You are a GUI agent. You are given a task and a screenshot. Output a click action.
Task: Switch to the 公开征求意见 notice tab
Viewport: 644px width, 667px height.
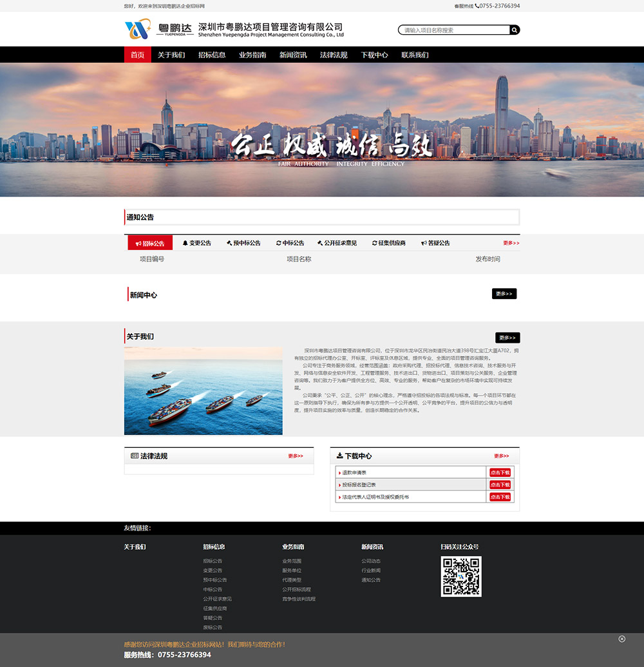pyautogui.click(x=337, y=243)
